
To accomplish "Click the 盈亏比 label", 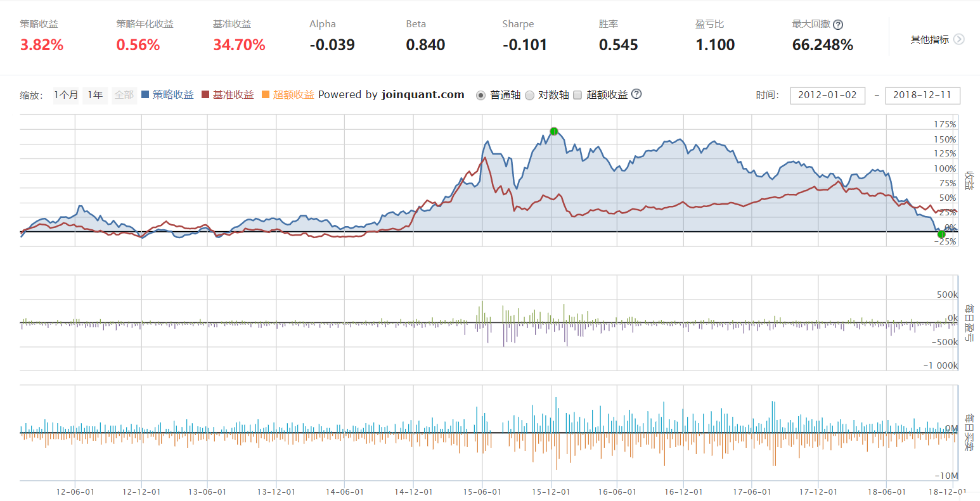I will 709,24.
